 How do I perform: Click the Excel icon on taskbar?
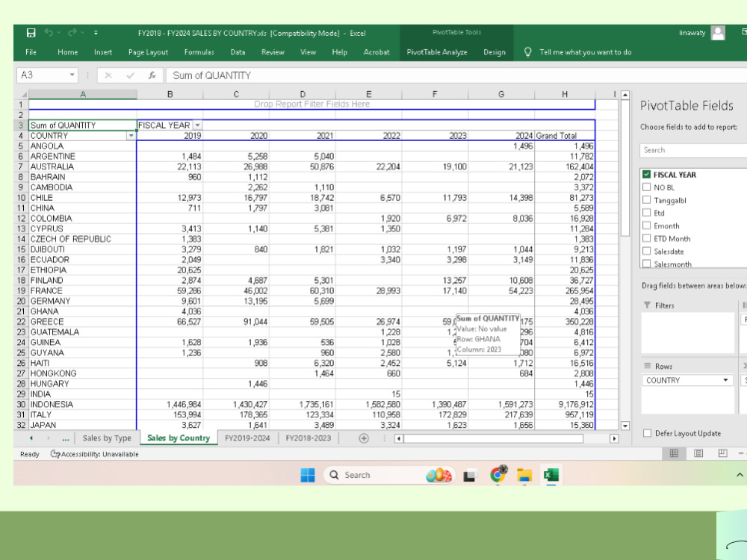point(551,475)
